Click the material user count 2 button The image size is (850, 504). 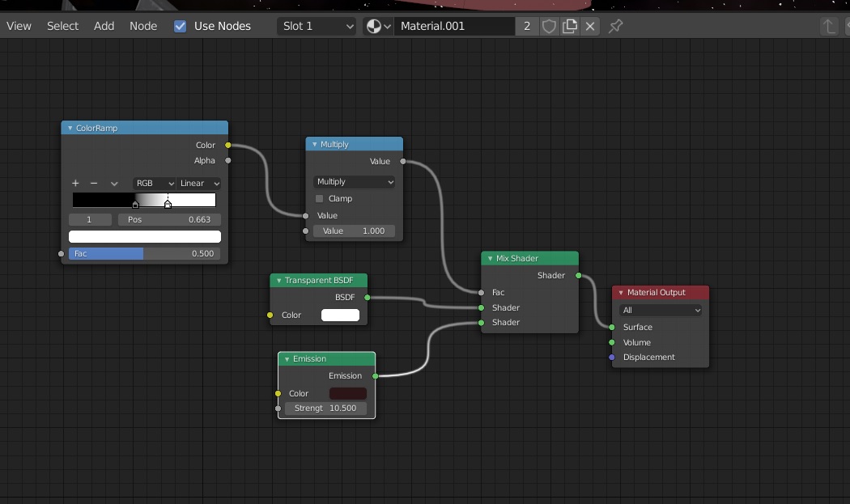tap(527, 26)
